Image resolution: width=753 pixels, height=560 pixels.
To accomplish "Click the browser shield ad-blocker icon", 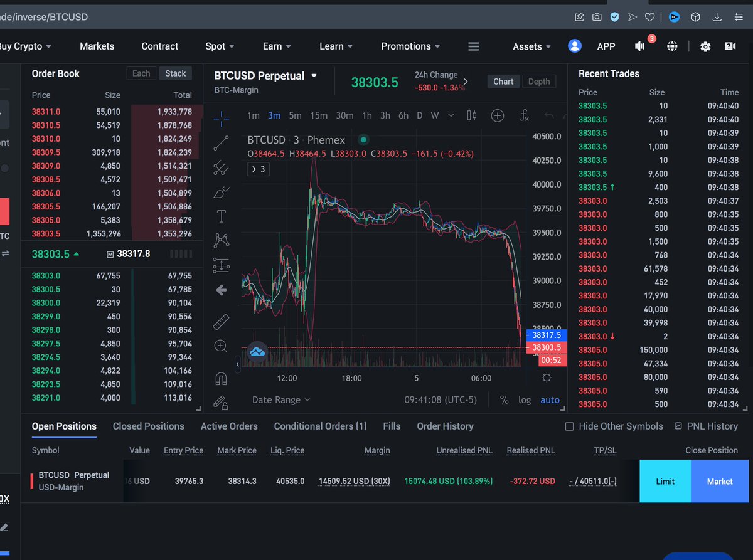I will coord(614,17).
